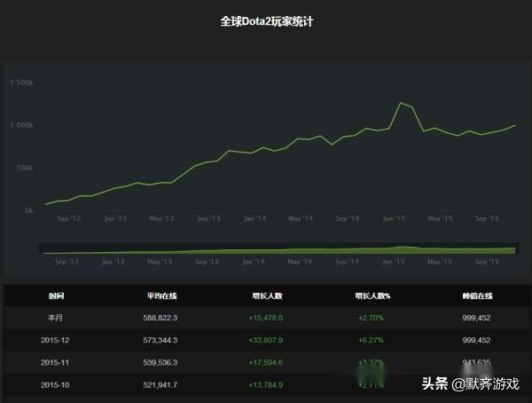Click Sep '14 on the main chart axis
Viewport: 532px width, 403px height.
(x=347, y=218)
